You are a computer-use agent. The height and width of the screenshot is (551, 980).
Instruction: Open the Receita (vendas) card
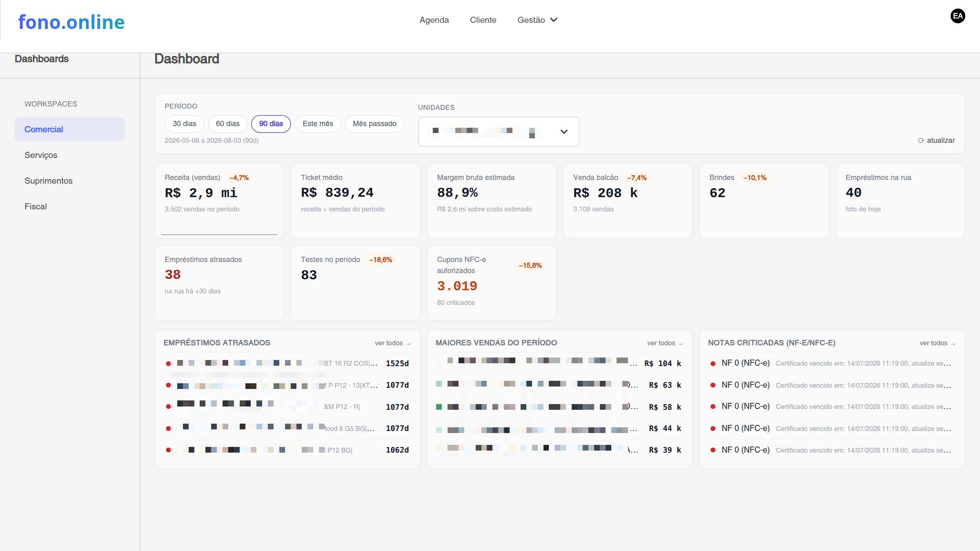[x=219, y=201]
